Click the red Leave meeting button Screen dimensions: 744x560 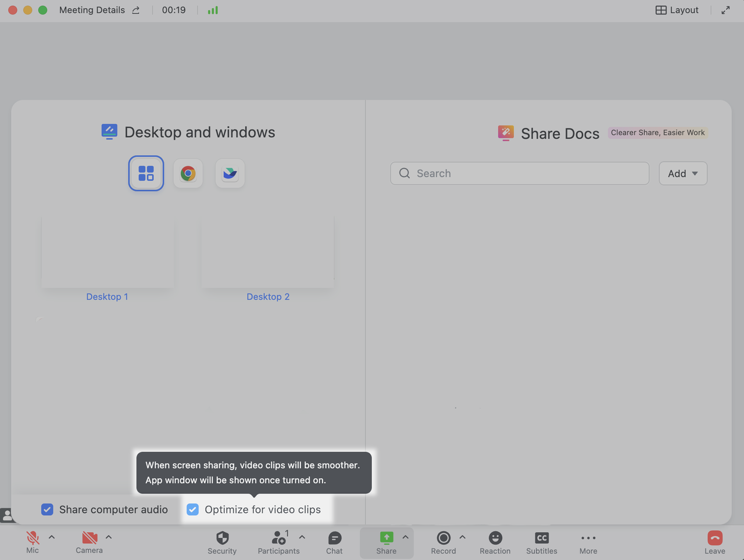click(715, 541)
